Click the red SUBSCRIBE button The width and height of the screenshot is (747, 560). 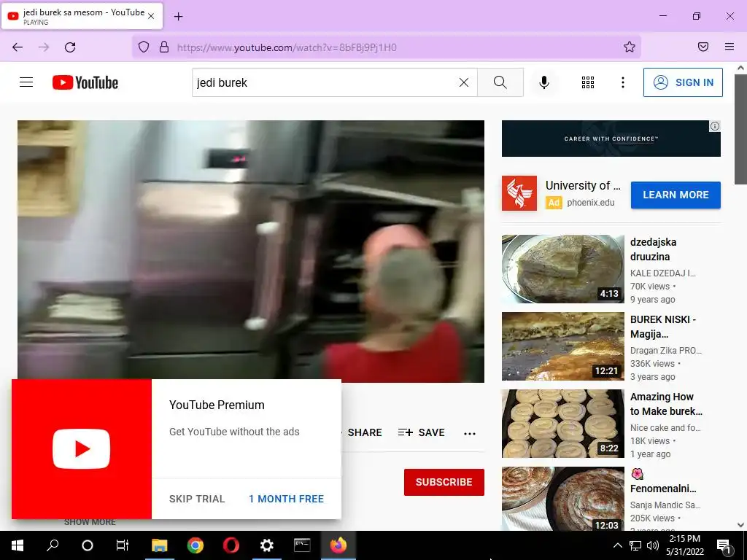pos(444,482)
